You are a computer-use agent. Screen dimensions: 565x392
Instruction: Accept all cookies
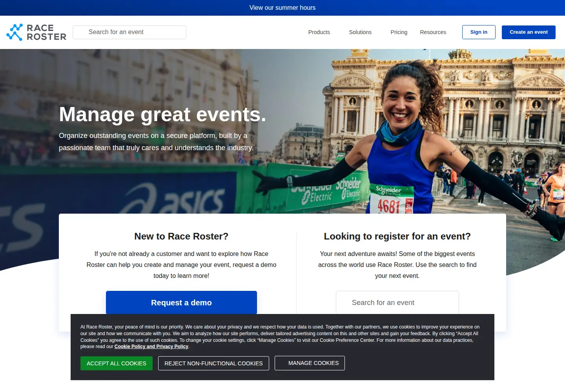pyautogui.click(x=117, y=363)
